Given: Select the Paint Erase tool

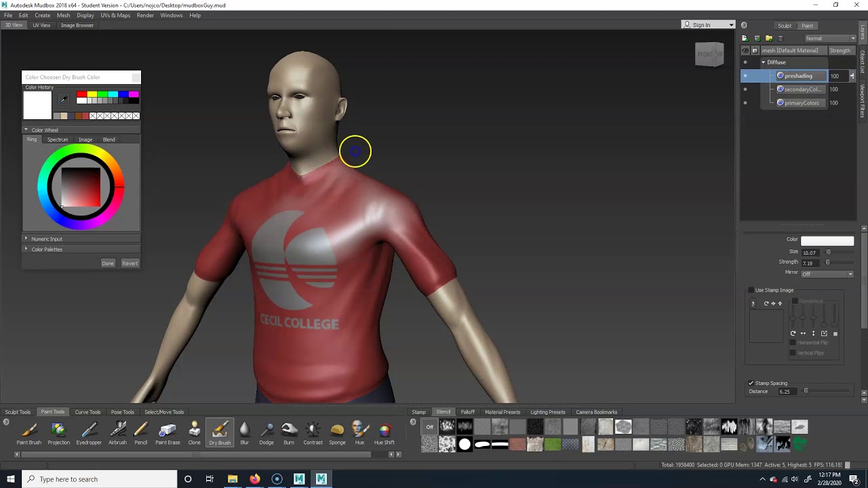Looking at the screenshot, I should tap(167, 434).
